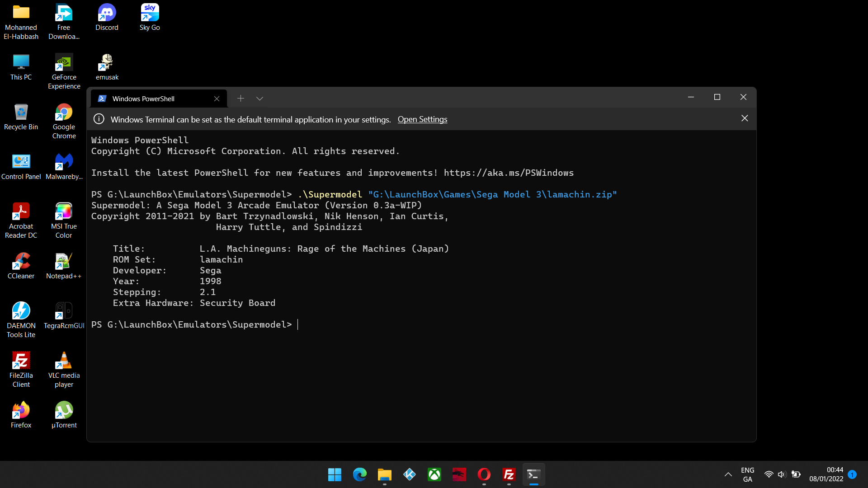The image size is (868, 488).
Task: Click the lamachin.zip path in the command
Action: [x=492, y=195]
